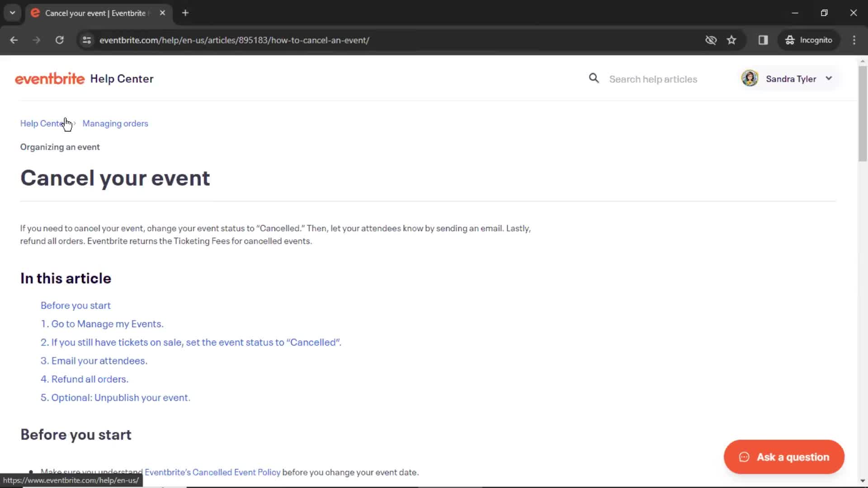Open Eventbrite's Cancelled Event Policy link
The image size is (868, 488).
[212, 472]
